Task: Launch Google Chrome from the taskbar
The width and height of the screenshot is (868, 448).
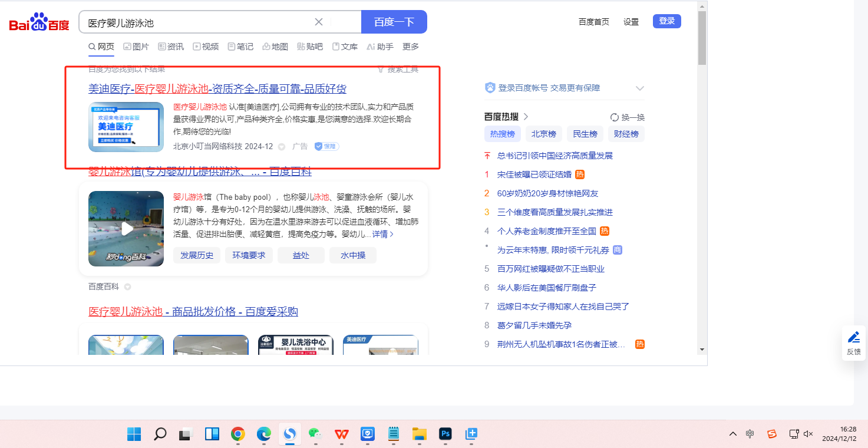Action: coord(238,434)
